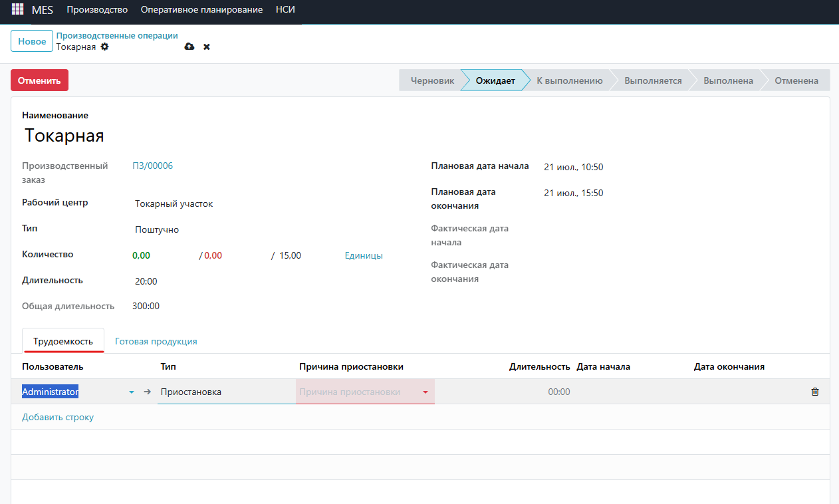Viewport: 839px width, 504px height.
Task: Open production order ПЗ/00006 link
Action: point(153,166)
